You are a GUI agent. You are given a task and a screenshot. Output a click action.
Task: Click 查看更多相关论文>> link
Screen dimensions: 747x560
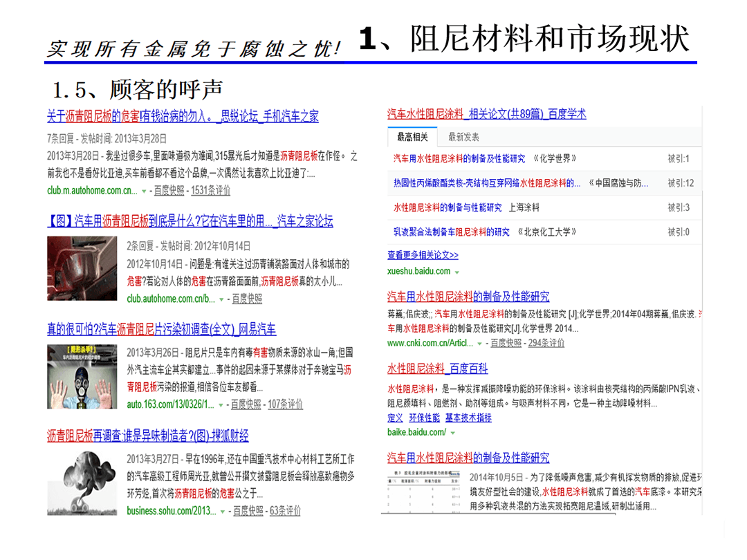[x=423, y=255]
